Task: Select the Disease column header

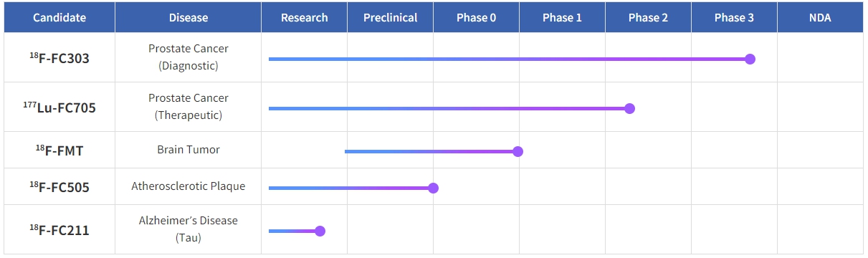Action: point(189,18)
